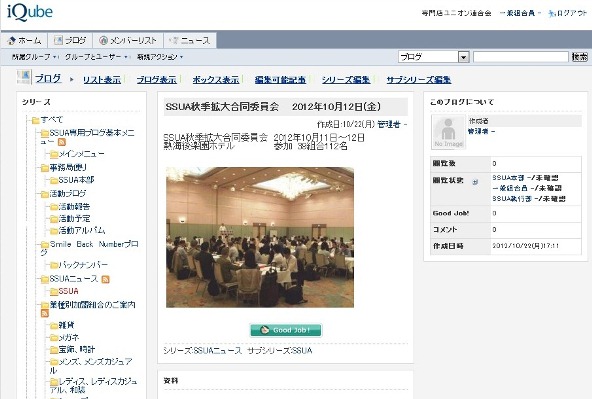Click the blog icon in ブログ tab

point(58,40)
